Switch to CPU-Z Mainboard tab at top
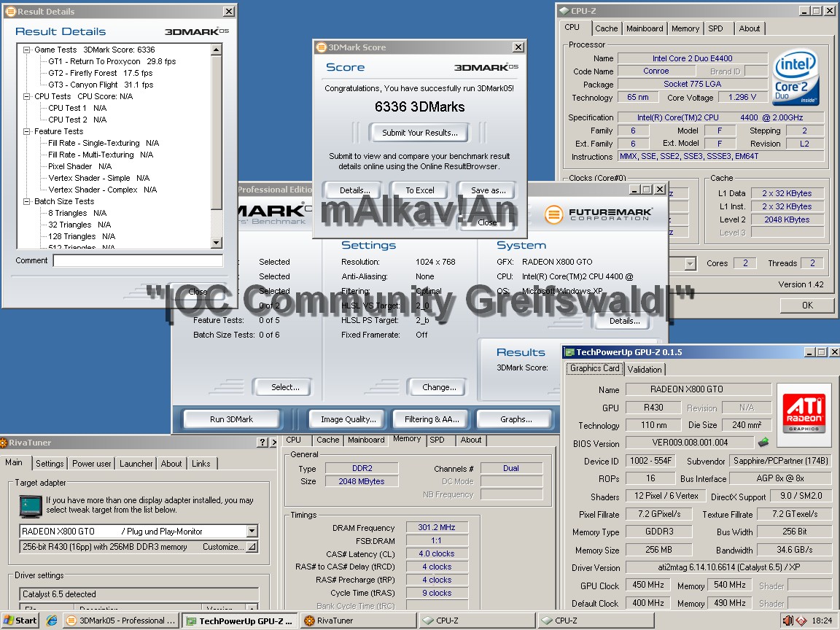 [645, 28]
